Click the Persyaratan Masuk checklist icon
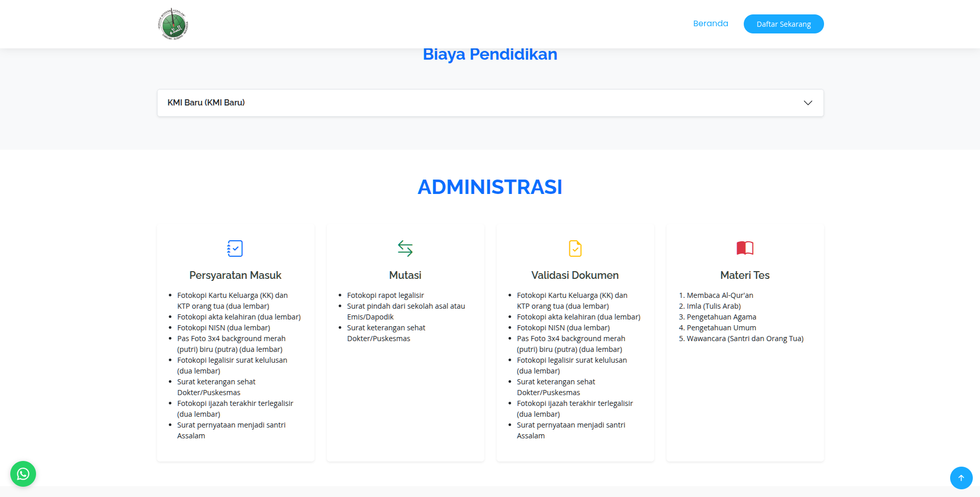Viewport: 980px width, 497px height. [235, 248]
